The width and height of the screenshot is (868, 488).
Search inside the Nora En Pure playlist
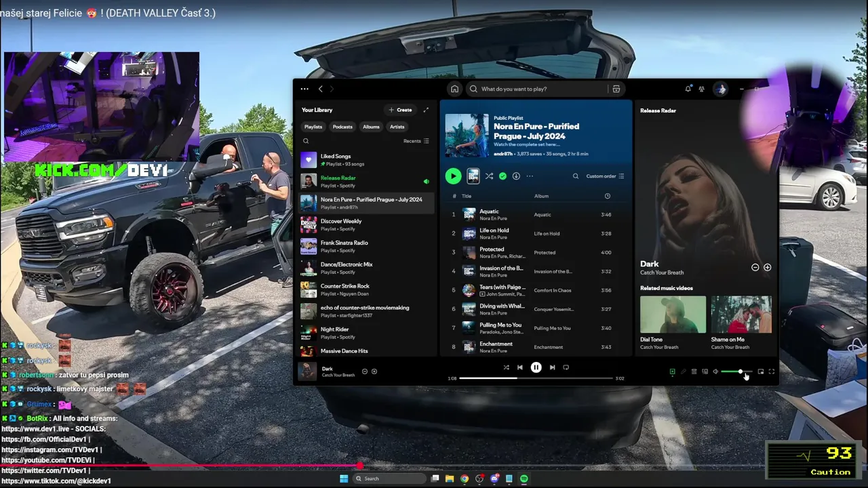pos(576,176)
